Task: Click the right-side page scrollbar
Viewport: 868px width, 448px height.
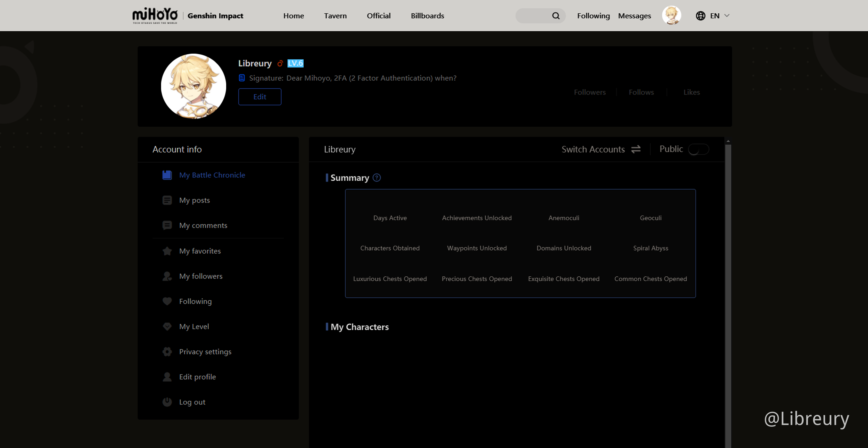Action: pyautogui.click(x=728, y=236)
